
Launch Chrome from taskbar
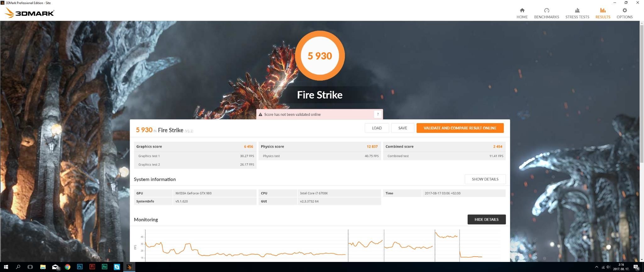click(x=68, y=267)
